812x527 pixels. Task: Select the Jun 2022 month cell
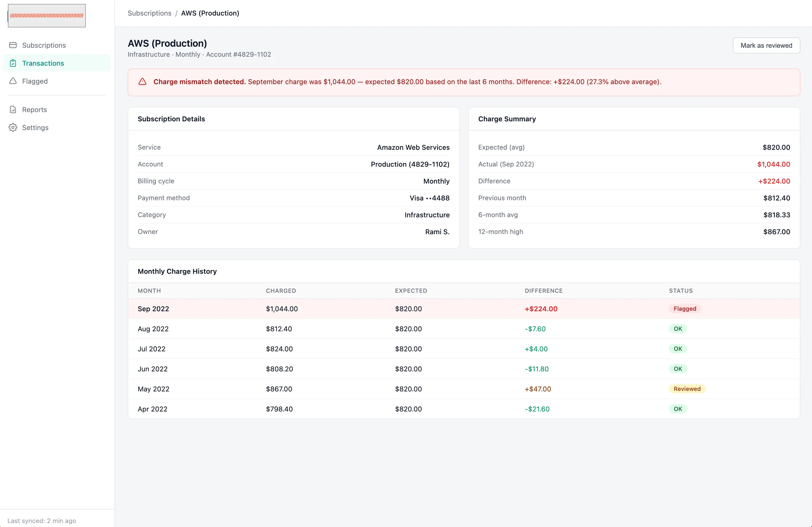coord(152,369)
